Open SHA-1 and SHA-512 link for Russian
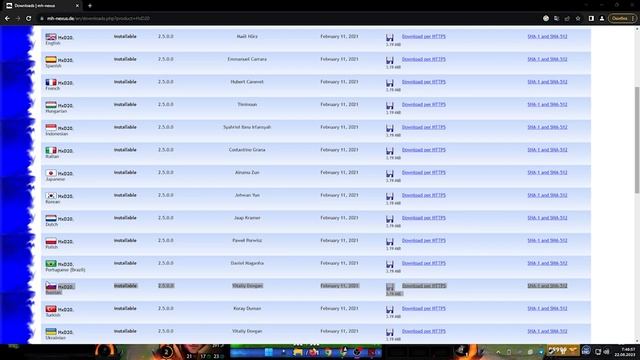640x360 pixels. [x=547, y=286]
